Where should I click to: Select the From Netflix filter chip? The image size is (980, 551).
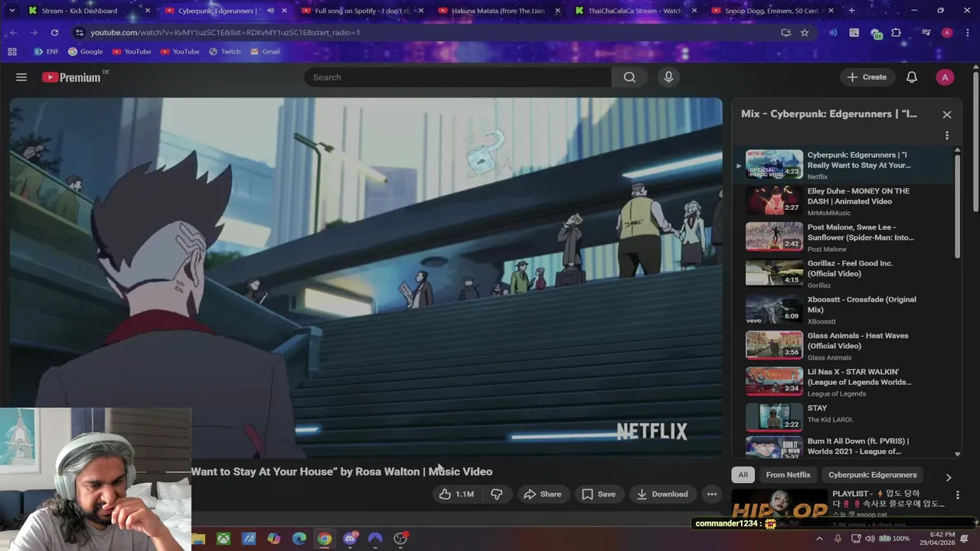coord(788,475)
